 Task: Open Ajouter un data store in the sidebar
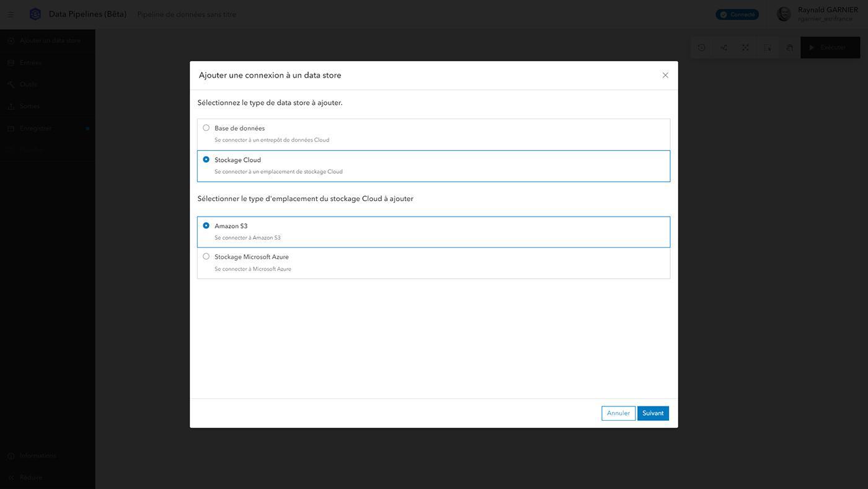[x=48, y=41]
